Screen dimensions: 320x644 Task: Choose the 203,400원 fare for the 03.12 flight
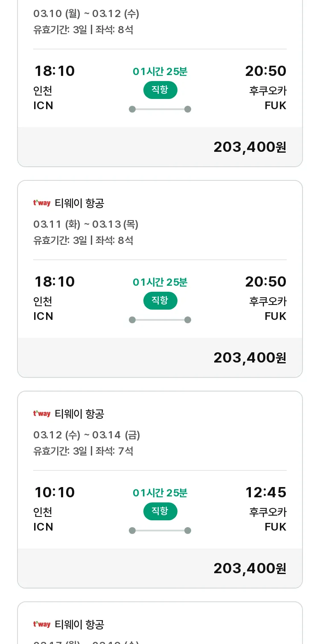pos(250,569)
